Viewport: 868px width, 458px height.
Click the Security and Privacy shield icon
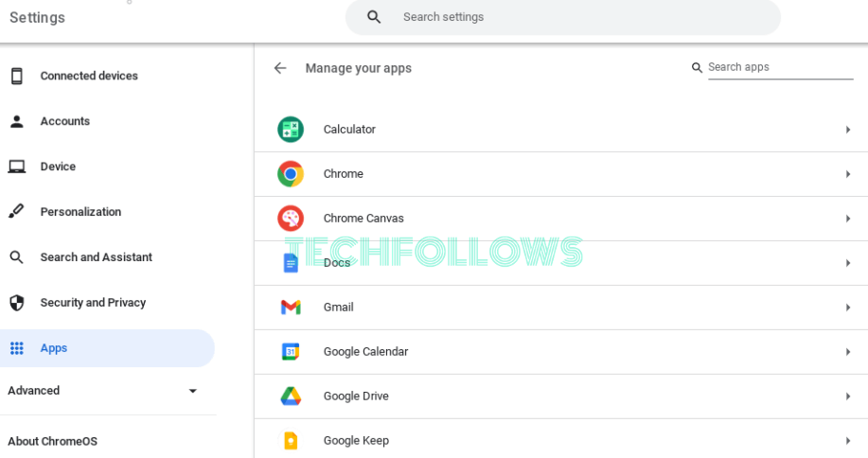point(17,303)
